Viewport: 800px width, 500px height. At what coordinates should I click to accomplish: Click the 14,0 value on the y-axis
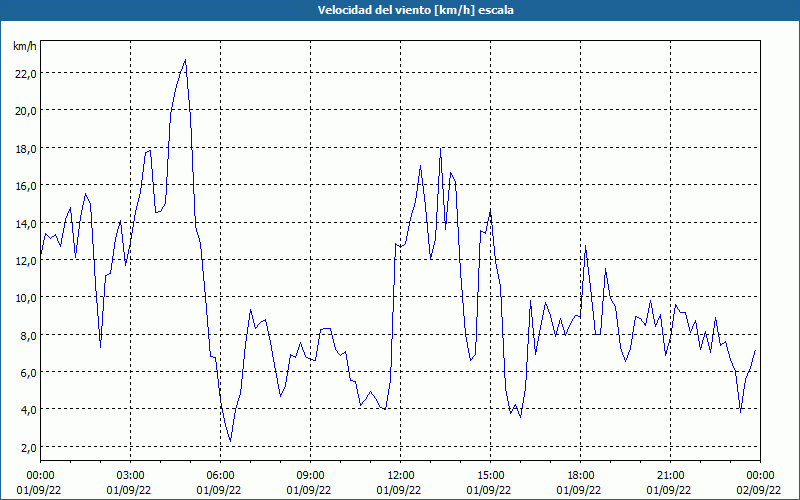click(x=26, y=223)
